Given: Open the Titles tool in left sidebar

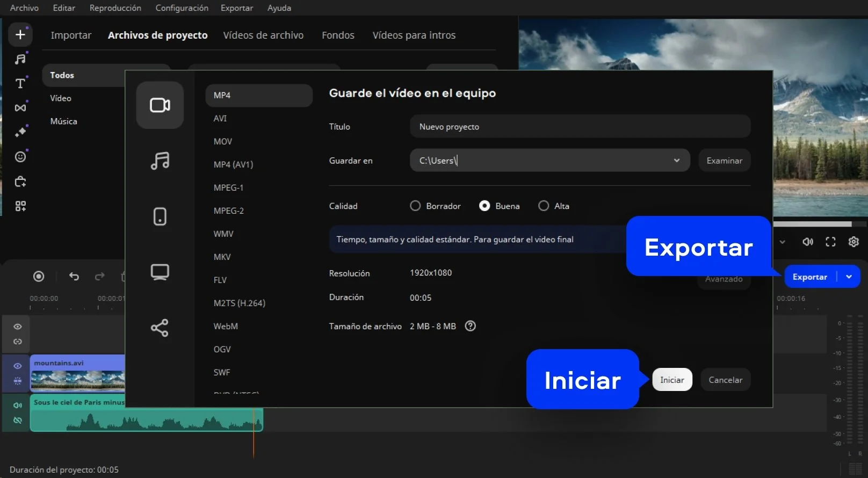Looking at the screenshot, I should pyautogui.click(x=20, y=83).
